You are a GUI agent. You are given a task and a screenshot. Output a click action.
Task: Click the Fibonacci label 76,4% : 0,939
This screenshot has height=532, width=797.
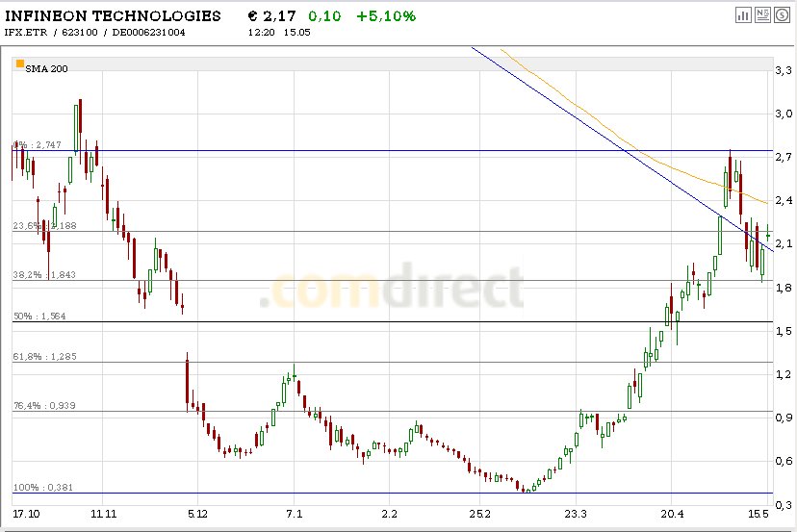44,405
